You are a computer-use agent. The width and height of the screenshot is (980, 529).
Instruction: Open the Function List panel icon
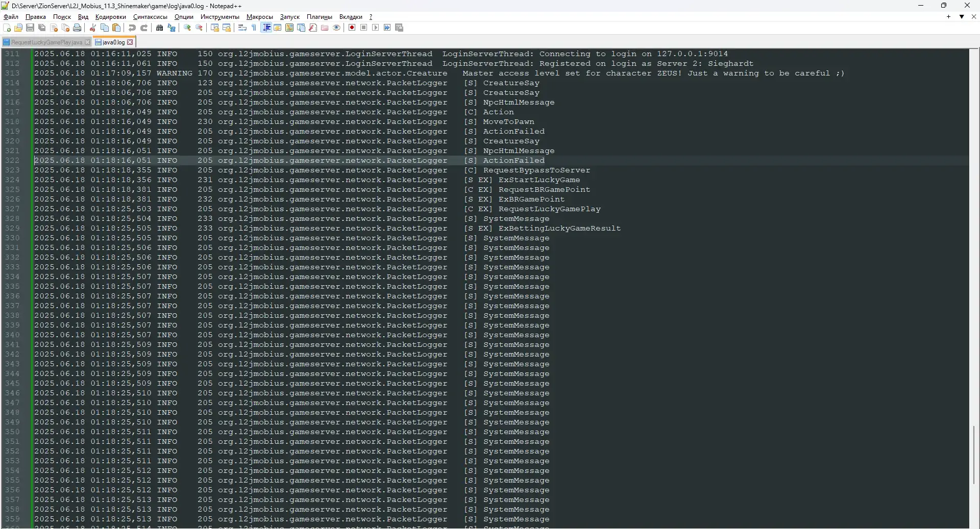point(313,28)
